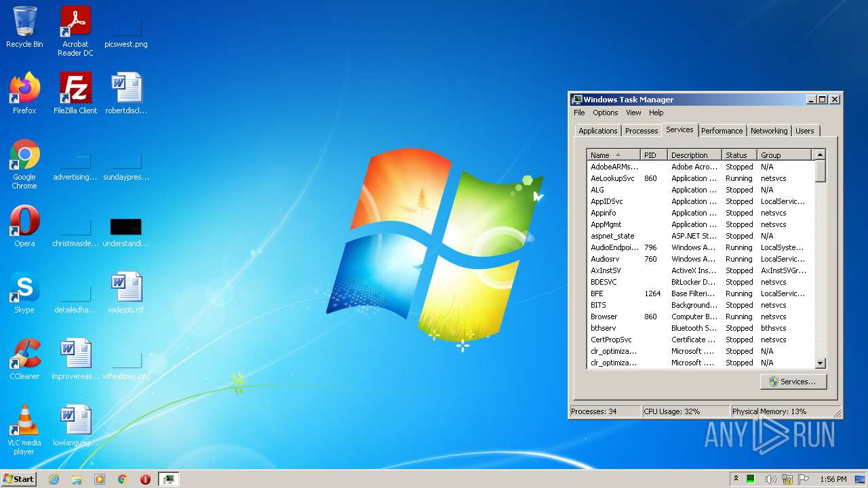The image size is (868, 488).
Task: Switch to the Applications tab
Action: (598, 131)
